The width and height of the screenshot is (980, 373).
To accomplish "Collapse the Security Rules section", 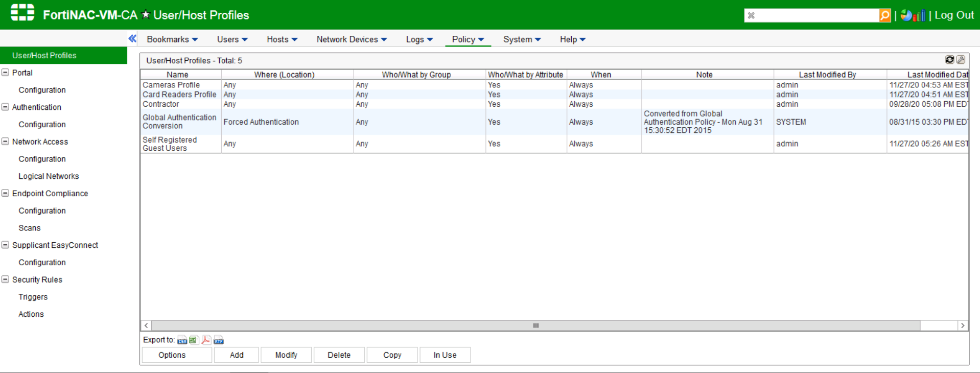I will pyautogui.click(x=6, y=279).
